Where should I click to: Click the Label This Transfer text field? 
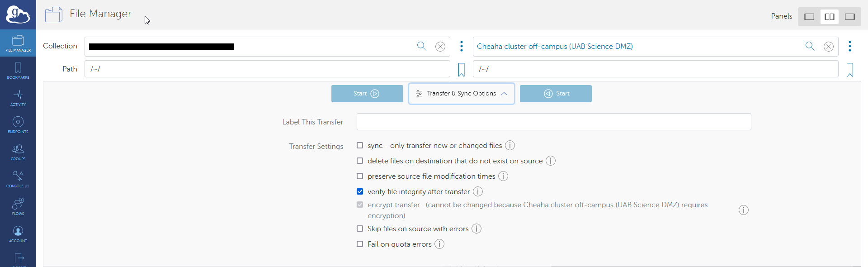(553, 122)
